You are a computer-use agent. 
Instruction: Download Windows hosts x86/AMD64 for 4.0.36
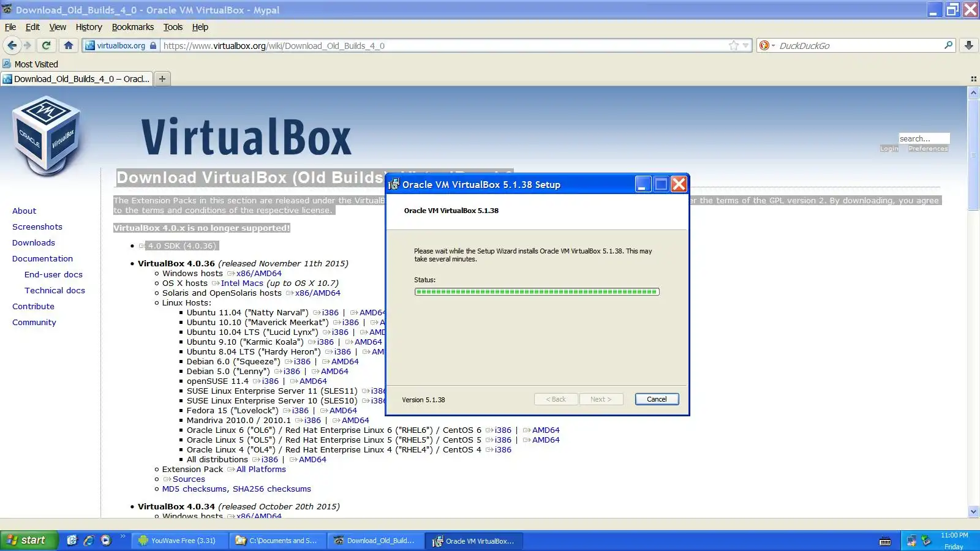pos(258,274)
